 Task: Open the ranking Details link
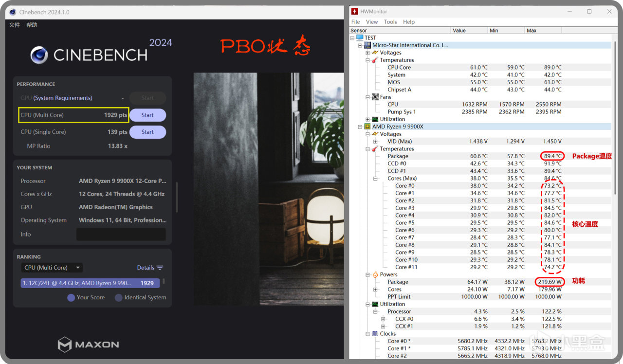pyautogui.click(x=146, y=268)
